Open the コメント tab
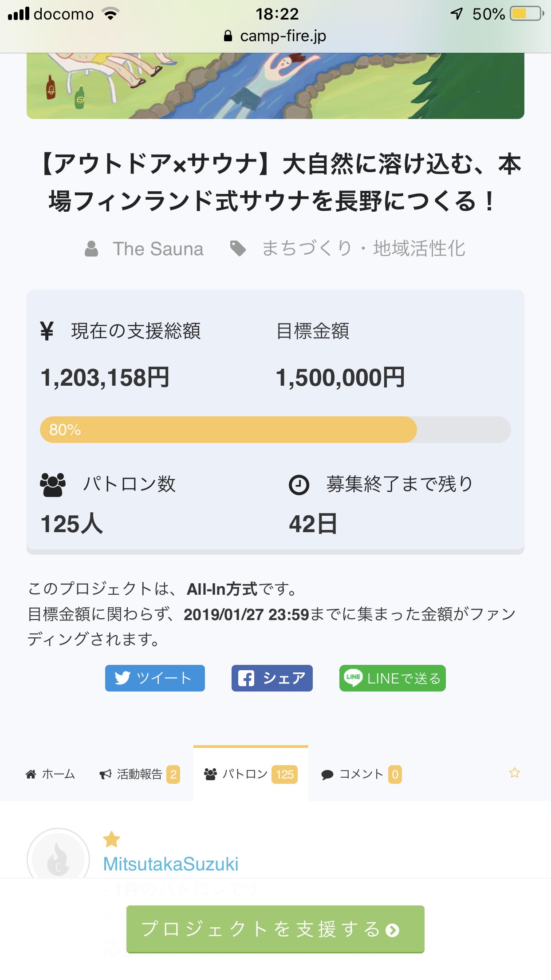 point(361,774)
